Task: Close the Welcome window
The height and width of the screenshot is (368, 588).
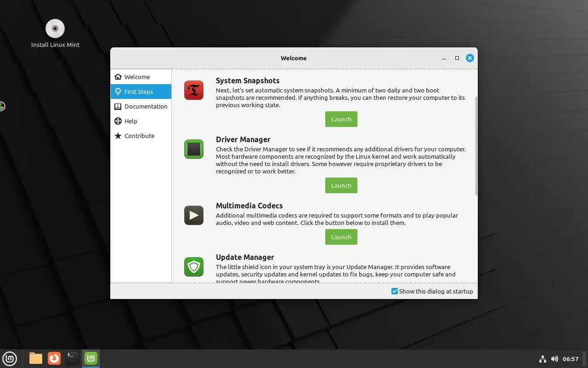Action: pyautogui.click(x=469, y=58)
